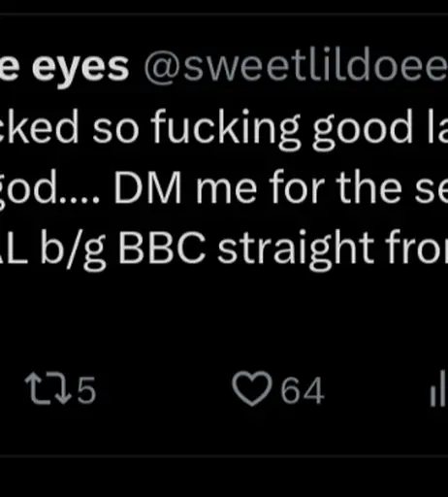Like the post with the heart icon
The width and height of the screenshot is (448, 497).
pos(251,388)
